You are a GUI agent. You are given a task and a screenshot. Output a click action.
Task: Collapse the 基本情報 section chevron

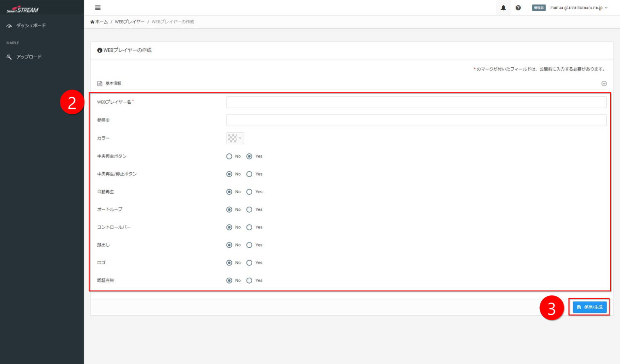click(604, 84)
